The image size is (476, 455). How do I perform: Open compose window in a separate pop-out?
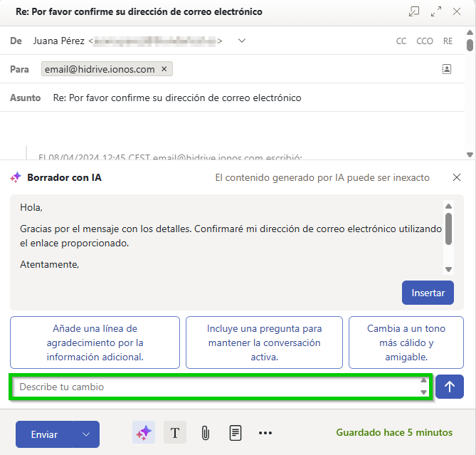coord(414,11)
